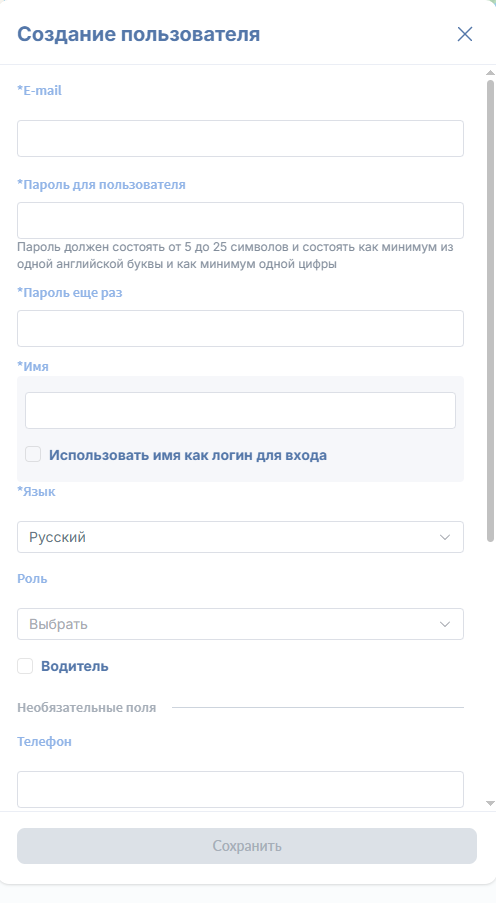Viewport: 496px width, 903px height.
Task: Enable using name as login checkbox
Action: coord(33,454)
